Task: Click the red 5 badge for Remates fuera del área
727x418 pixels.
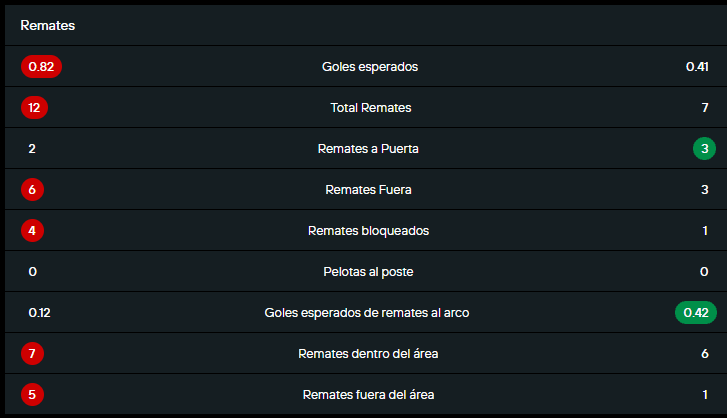Action: pos(33,395)
